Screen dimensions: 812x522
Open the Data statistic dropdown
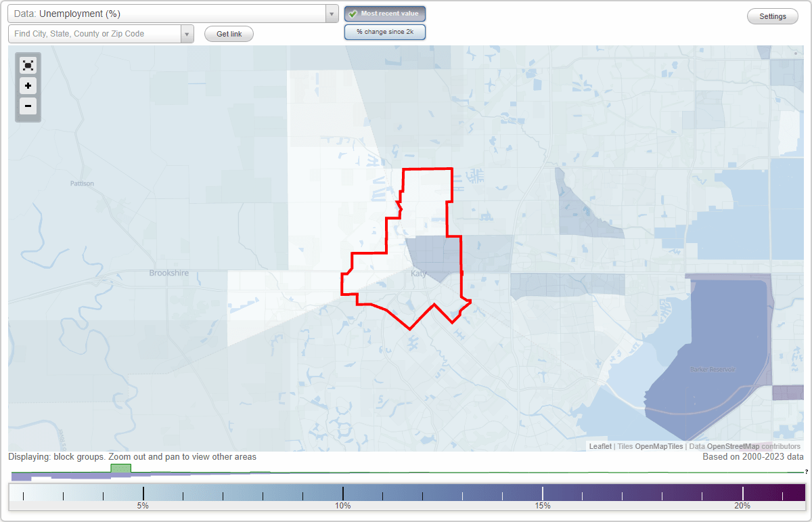[x=331, y=13]
